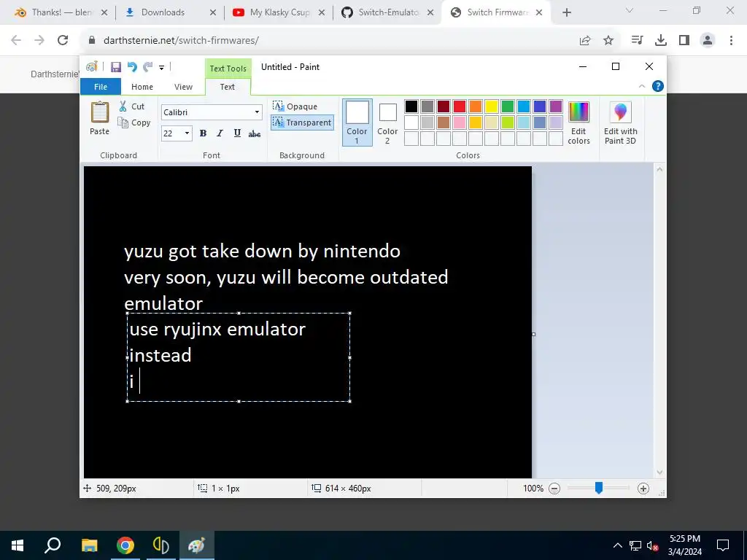Screen dimensions: 747x560
Task: Open the Calibri font family dropdown
Action: (x=257, y=112)
